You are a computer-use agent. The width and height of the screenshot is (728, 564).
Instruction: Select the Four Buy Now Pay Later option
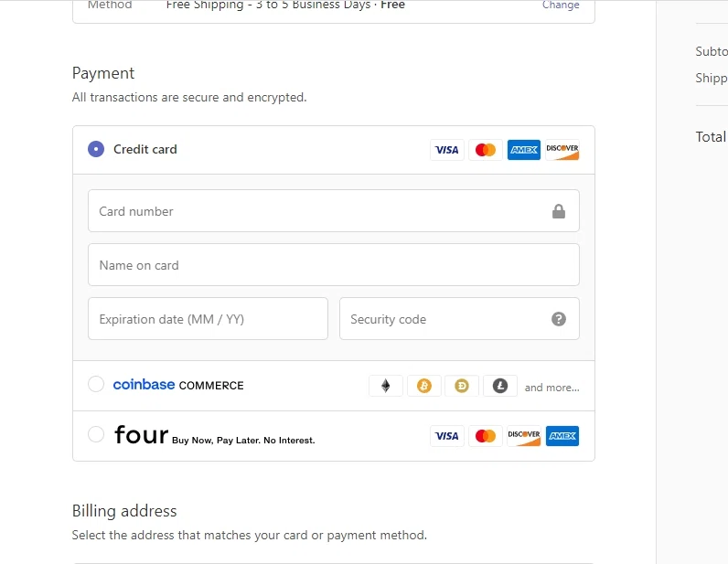coord(96,435)
